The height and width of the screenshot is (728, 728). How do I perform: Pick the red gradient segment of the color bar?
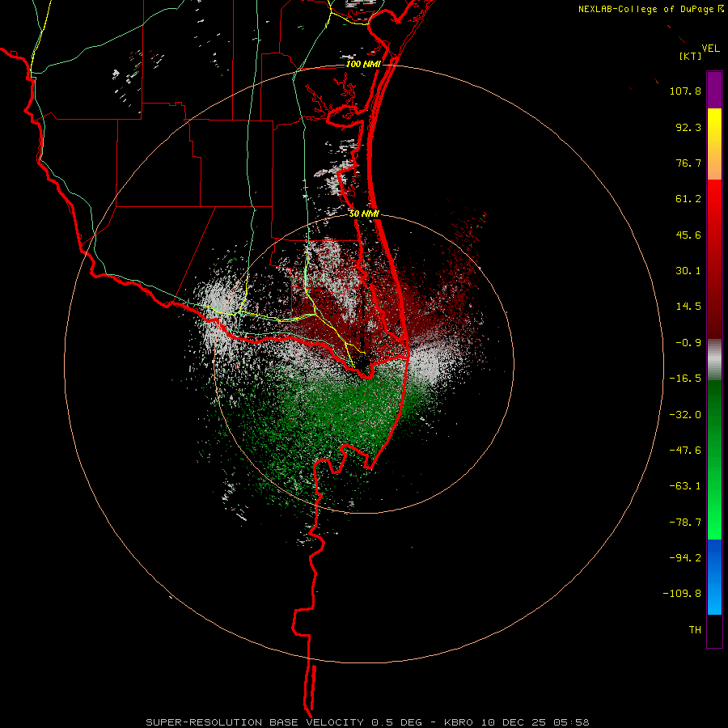tap(714, 259)
